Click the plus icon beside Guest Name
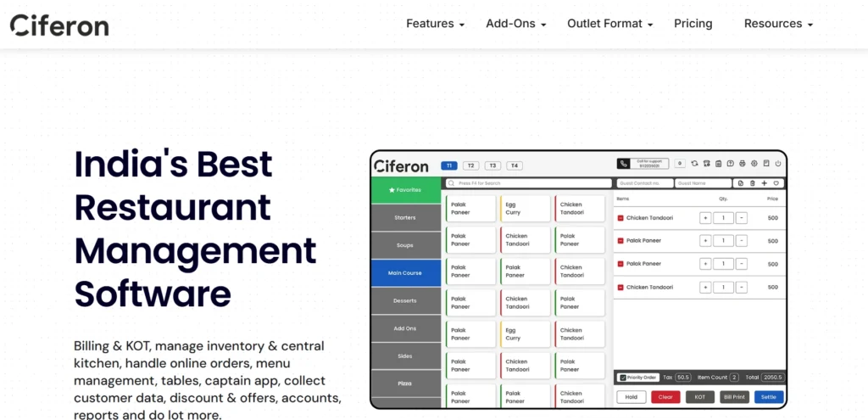868x420 pixels. pos(765,183)
